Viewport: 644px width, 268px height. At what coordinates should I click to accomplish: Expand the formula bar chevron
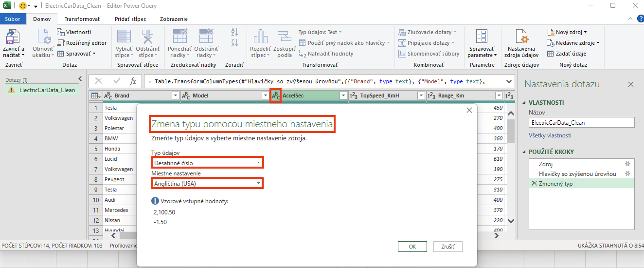pyautogui.click(x=509, y=81)
